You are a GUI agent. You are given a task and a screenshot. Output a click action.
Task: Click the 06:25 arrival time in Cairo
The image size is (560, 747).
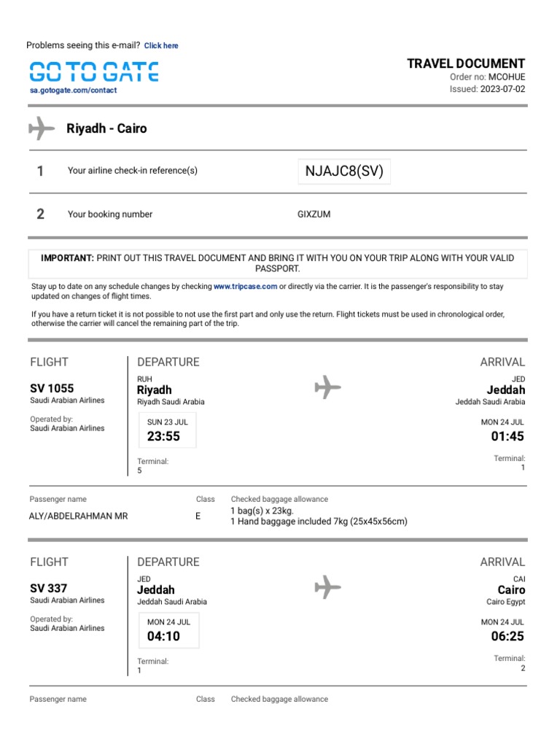click(x=507, y=636)
